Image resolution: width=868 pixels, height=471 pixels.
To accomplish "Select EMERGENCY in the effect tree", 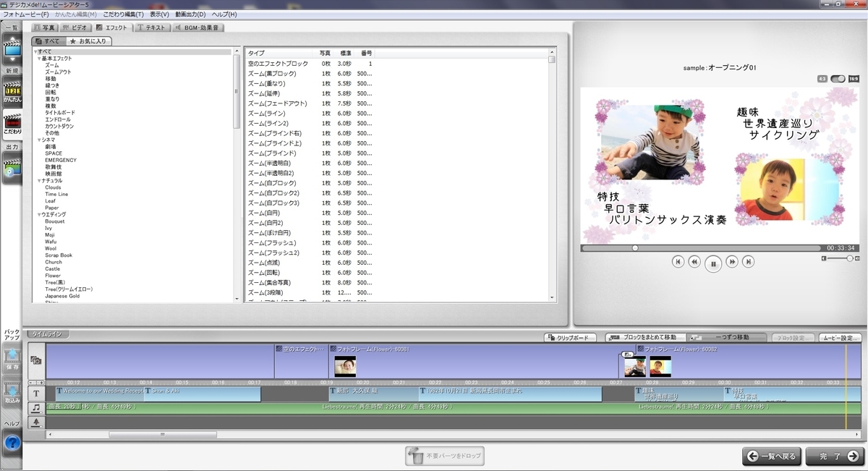I will tap(61, 160).
